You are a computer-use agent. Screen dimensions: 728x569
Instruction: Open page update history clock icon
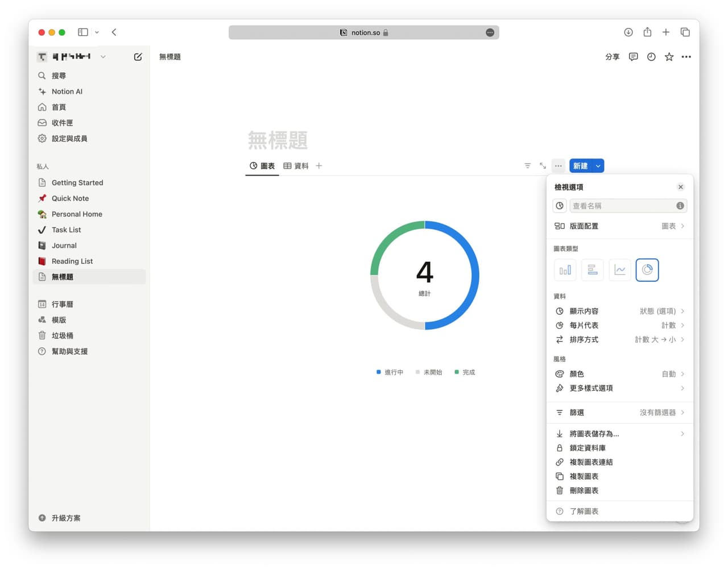coord(651,57)
